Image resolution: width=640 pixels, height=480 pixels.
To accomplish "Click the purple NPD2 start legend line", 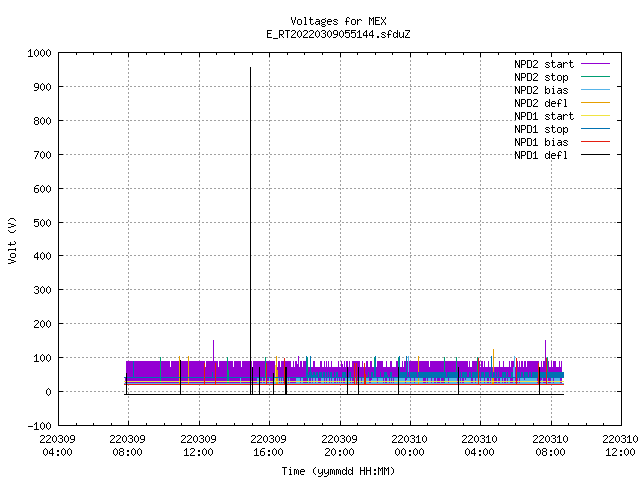I will point(596,64).
